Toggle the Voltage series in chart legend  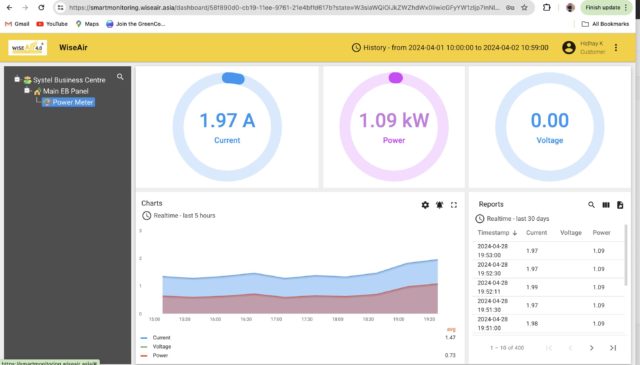click(162, 347)
